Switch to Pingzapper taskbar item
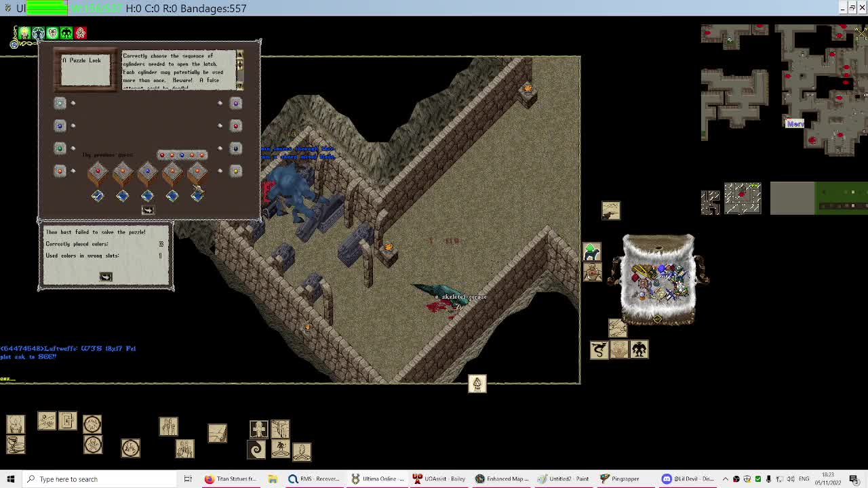 point(627,479)
